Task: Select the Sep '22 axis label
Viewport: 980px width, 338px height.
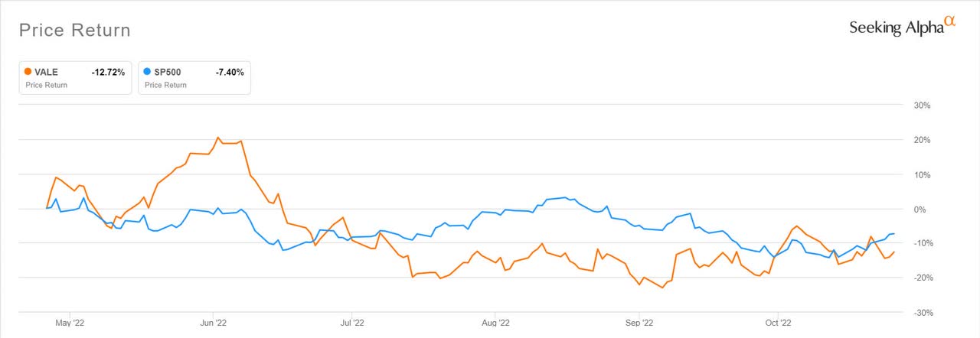Action: pos(638,323)
